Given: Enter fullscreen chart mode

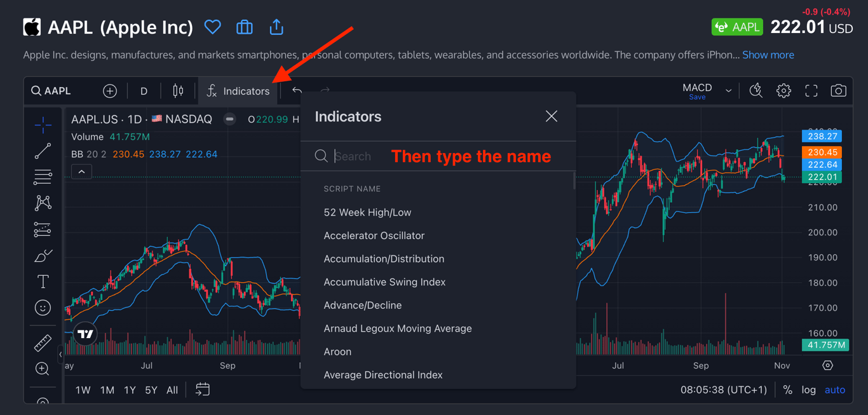Looking at the screenshot, I should coord(811,91).
